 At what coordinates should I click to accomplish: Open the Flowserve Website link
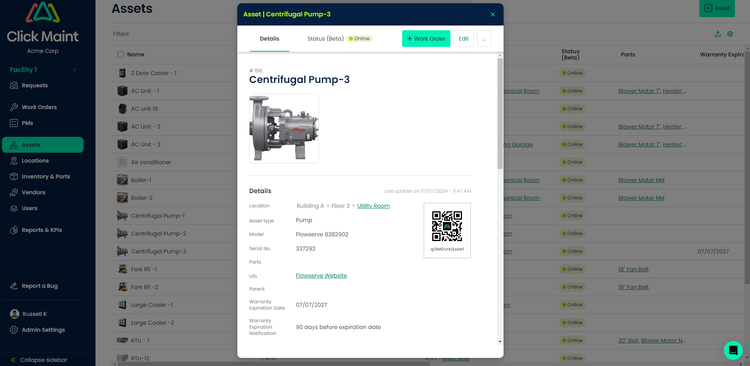321,276
